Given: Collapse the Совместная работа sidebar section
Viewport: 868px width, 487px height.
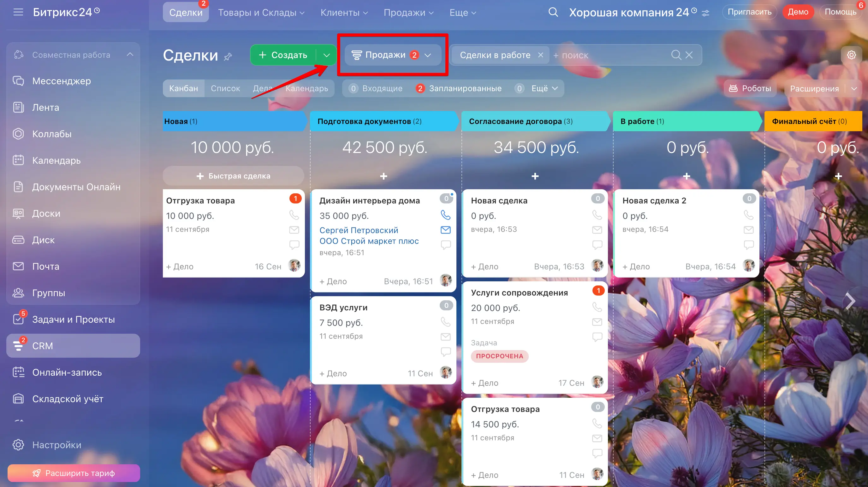Looking at the screenshot, I should click(x=130, y=55).
